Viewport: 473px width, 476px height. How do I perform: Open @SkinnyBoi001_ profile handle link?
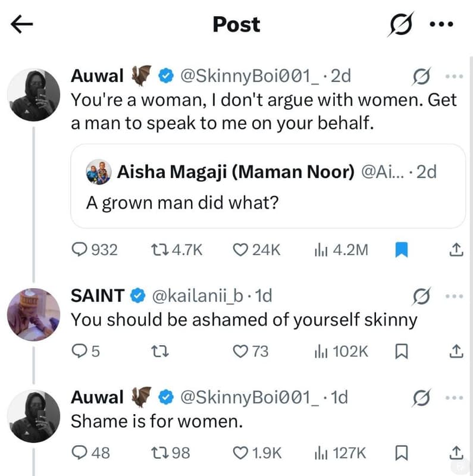click(241, 76)
